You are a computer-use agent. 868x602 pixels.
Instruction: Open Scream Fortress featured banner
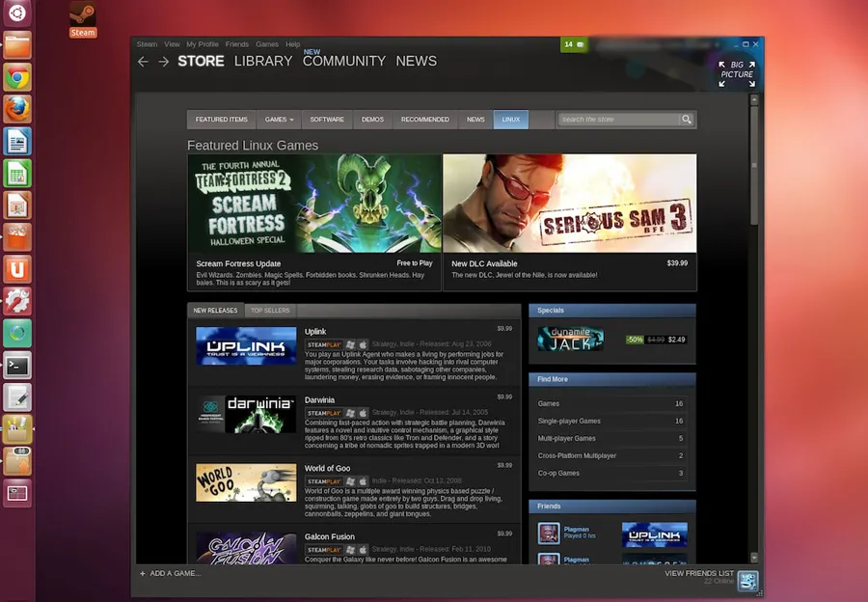314,204
